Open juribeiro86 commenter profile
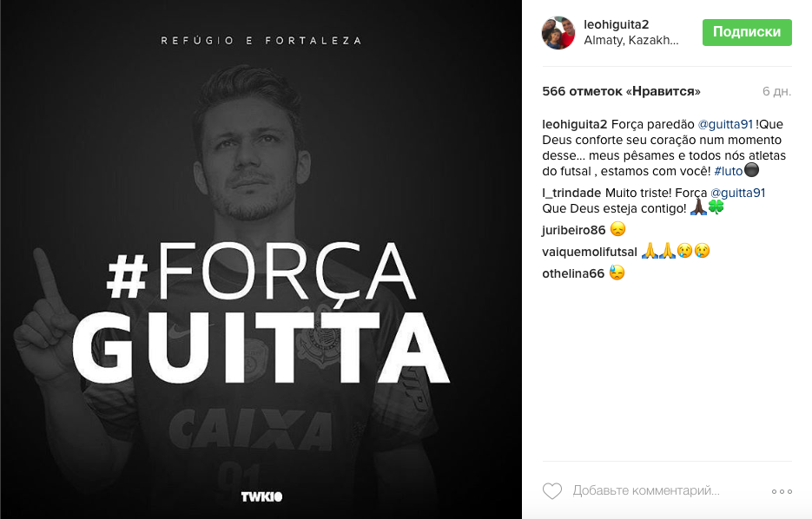 (573, 230)
